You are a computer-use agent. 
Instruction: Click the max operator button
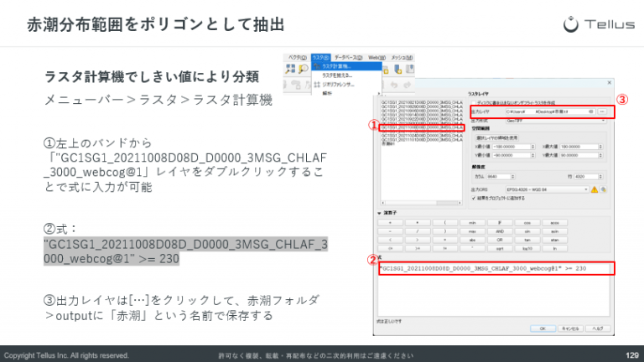(472, 231)
